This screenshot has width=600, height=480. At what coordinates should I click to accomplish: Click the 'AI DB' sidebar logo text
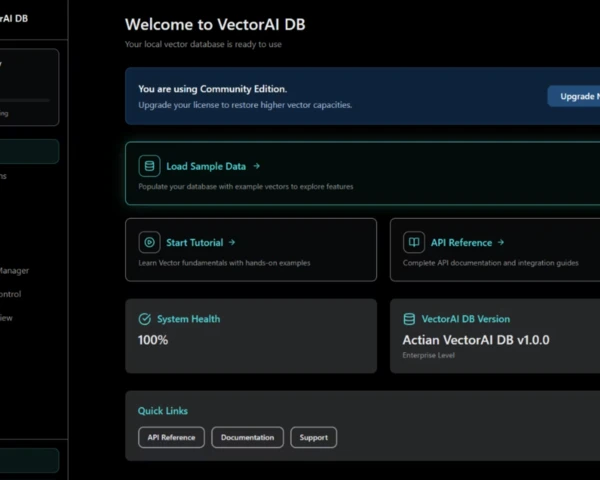[x=14, y=18]
